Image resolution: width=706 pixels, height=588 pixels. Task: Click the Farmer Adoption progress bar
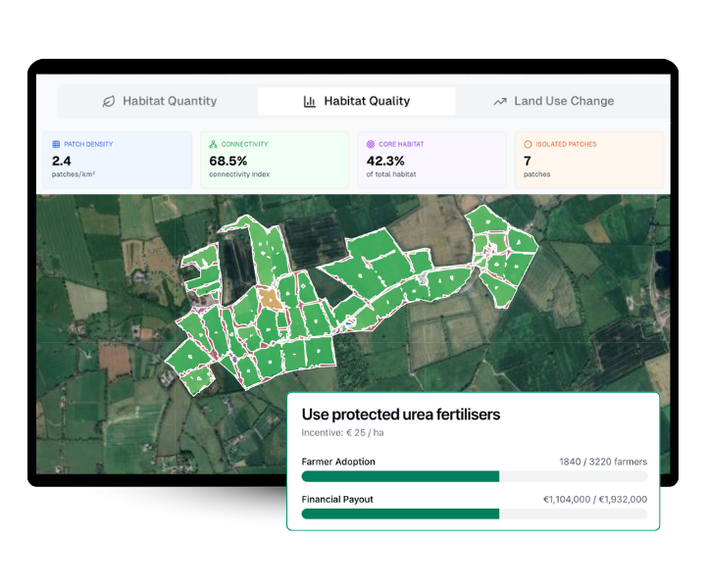[474, 476]
